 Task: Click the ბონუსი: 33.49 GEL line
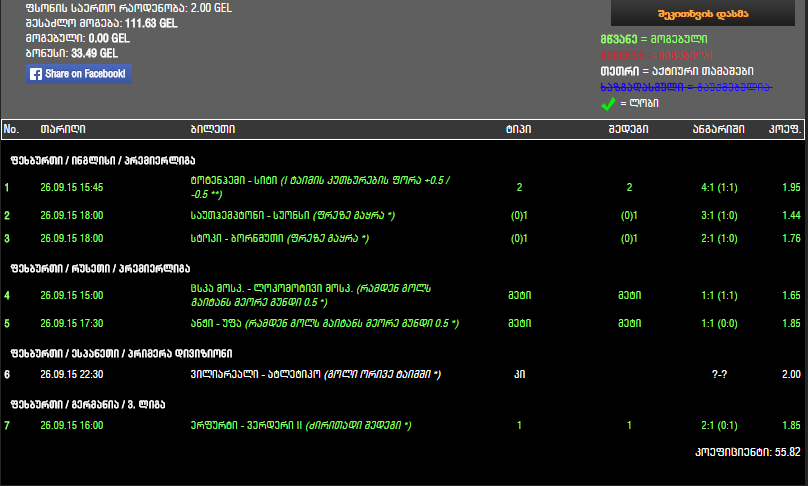[x=72, y=53]
